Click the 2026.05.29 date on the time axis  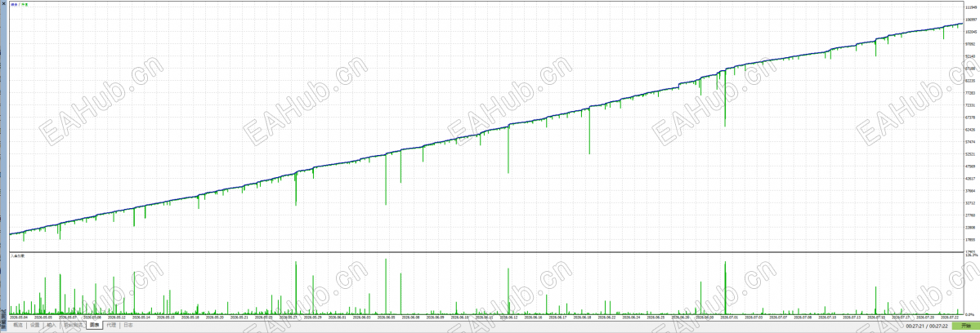312,317
